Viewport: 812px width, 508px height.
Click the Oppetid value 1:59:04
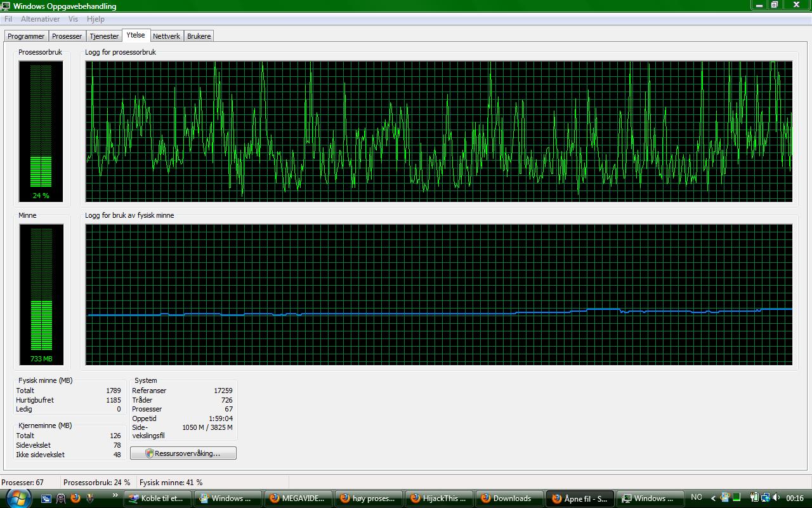pos(221,419)
